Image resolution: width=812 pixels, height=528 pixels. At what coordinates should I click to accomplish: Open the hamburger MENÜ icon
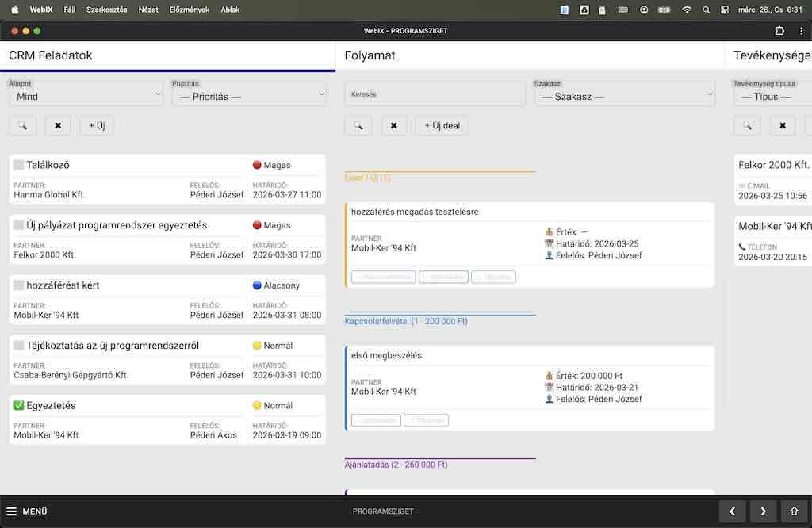(x=12, y=511)
